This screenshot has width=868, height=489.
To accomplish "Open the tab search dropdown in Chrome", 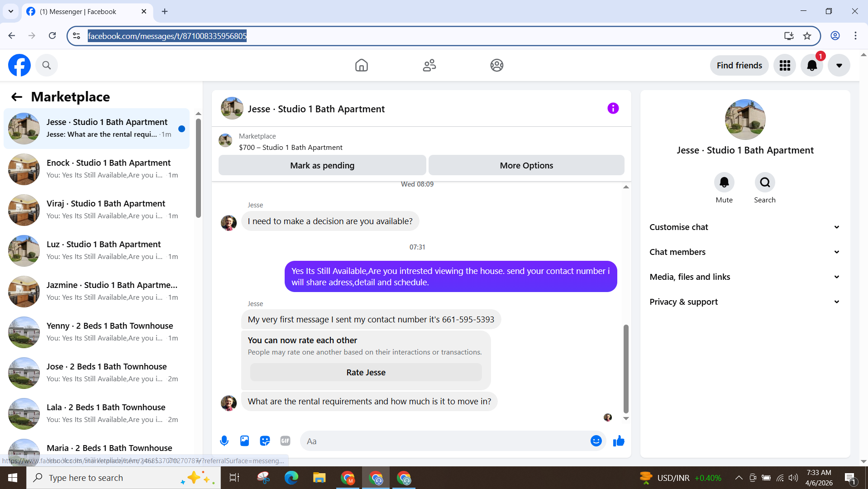I will 11,12.
